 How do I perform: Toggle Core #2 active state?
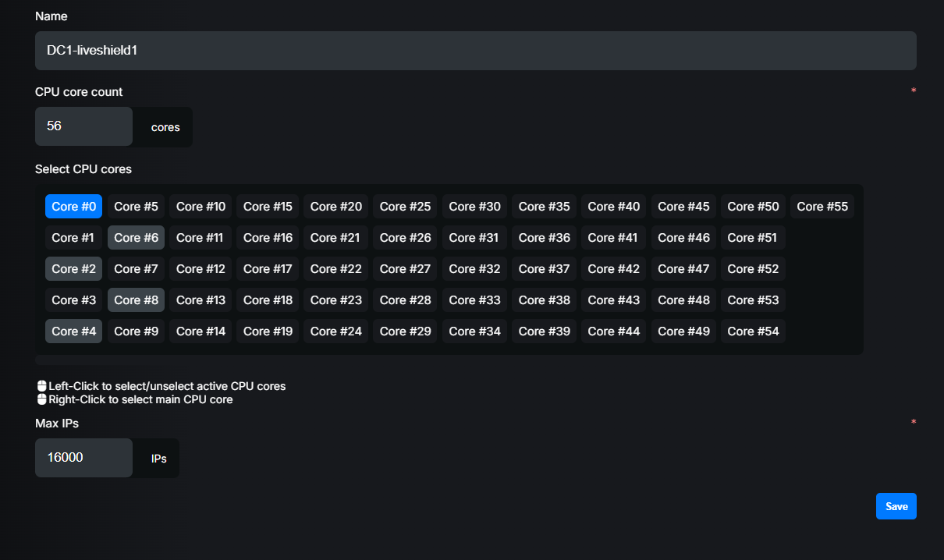(x=73, y=268)
